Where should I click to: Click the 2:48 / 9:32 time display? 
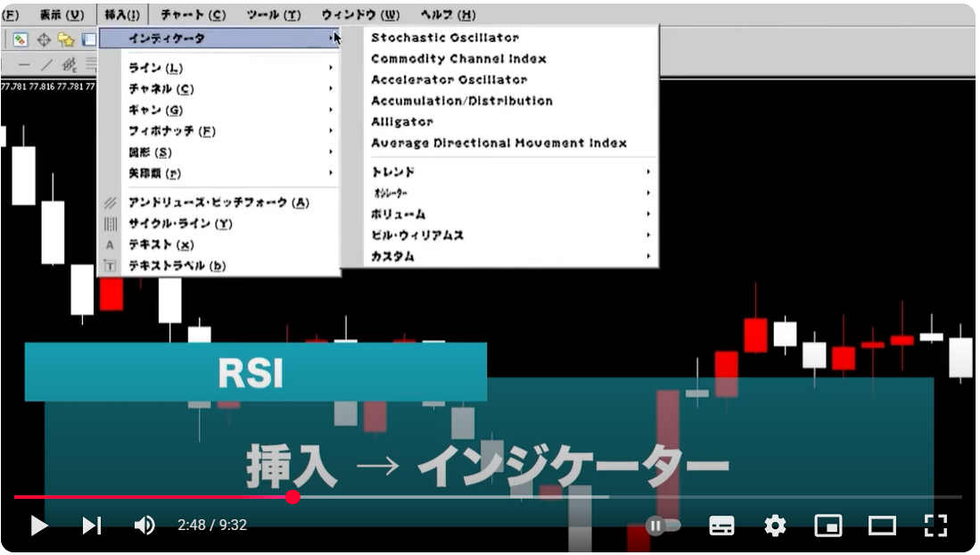pos(212,525)
